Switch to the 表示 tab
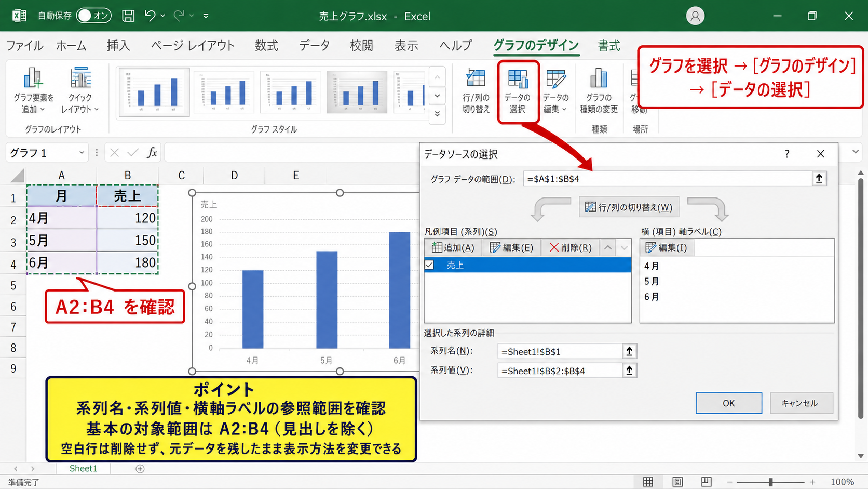This screenshot has width=868, height=489. pos(406,46)
